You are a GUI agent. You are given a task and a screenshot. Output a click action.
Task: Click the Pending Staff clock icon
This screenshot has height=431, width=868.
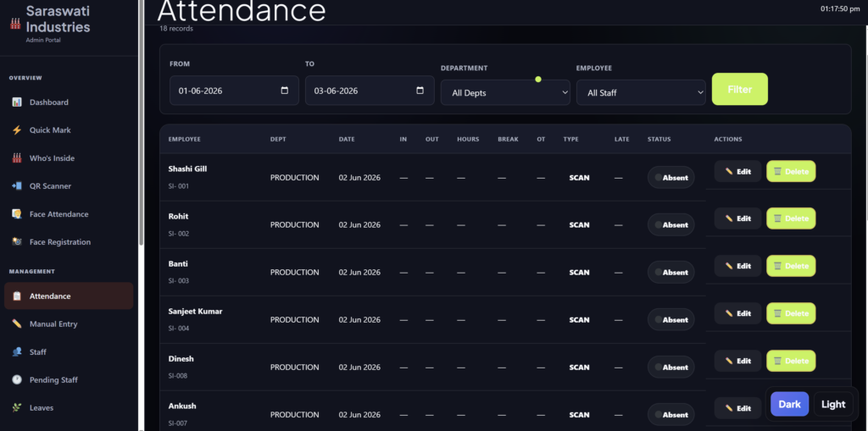coord(17,380)
